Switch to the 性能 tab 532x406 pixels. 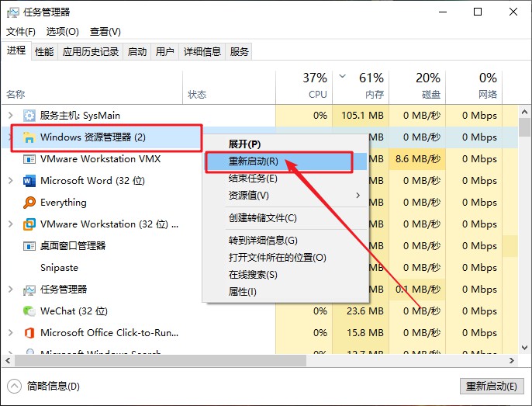44,52
